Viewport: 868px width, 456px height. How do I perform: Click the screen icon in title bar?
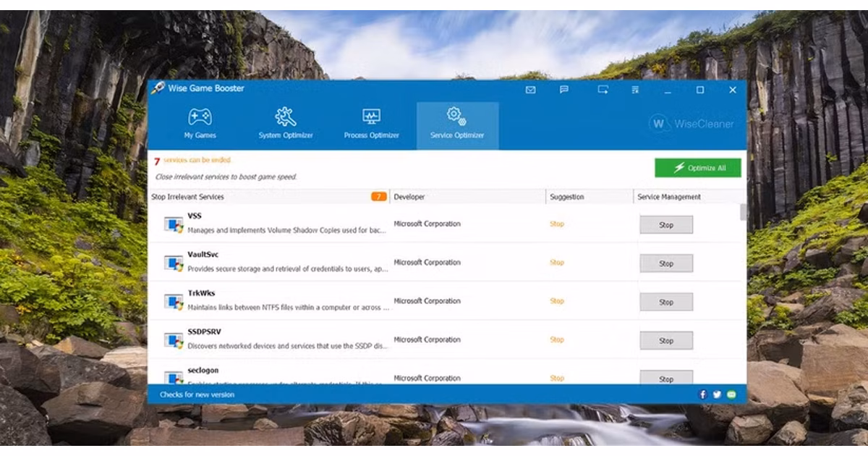(603, 90)
